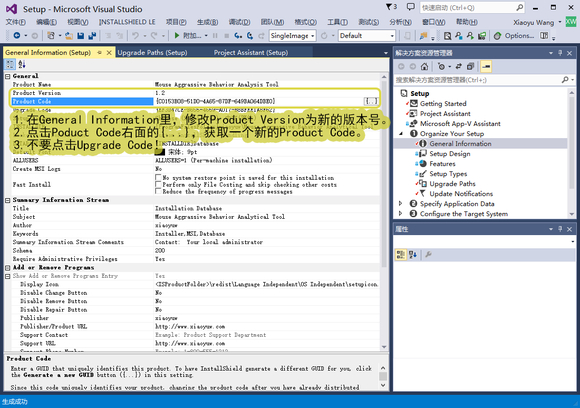Screen dimensions: 580x408
Task: Expand the Specify Application Data node
Action: (401, 203)
